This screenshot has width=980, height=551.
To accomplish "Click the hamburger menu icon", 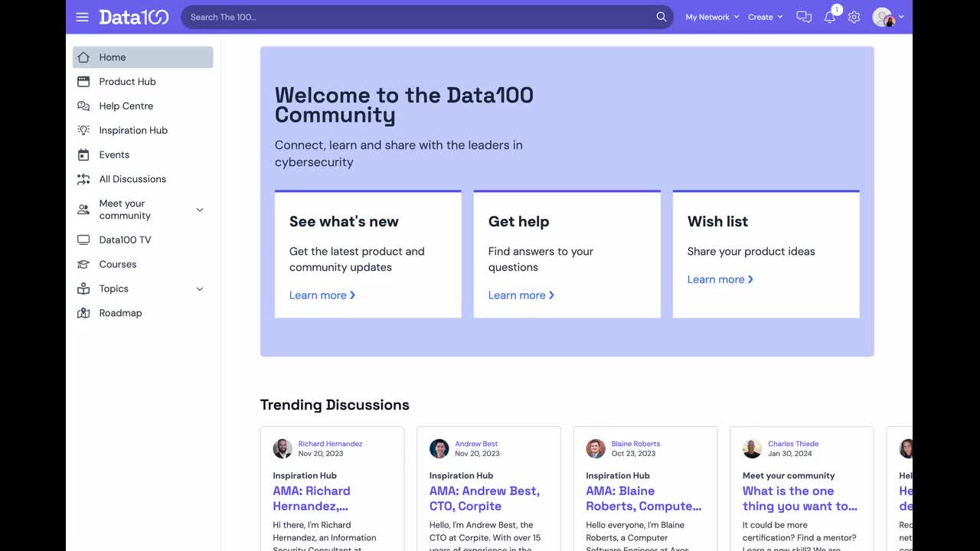I will point(83,17).
